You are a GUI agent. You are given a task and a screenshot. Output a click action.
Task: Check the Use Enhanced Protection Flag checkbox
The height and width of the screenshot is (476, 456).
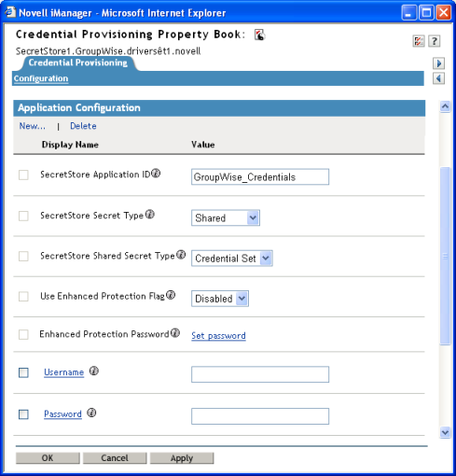pyautogui.click(x=23, y=297)
